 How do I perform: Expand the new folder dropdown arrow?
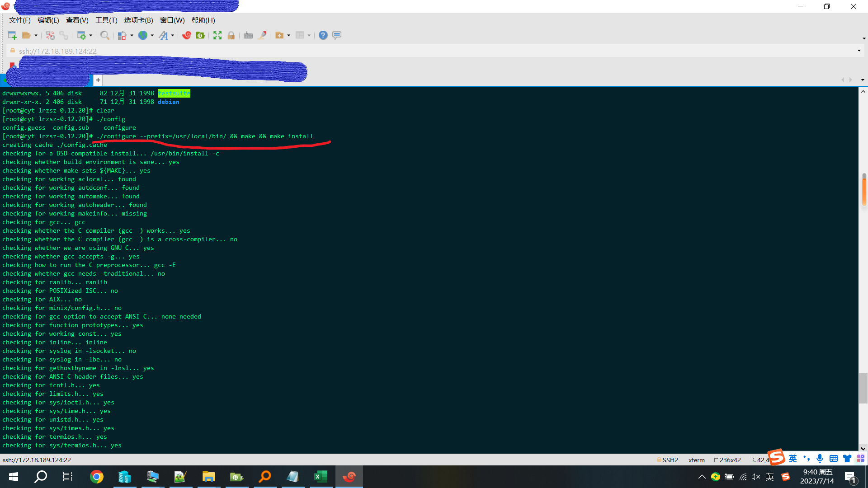[288, 35]
